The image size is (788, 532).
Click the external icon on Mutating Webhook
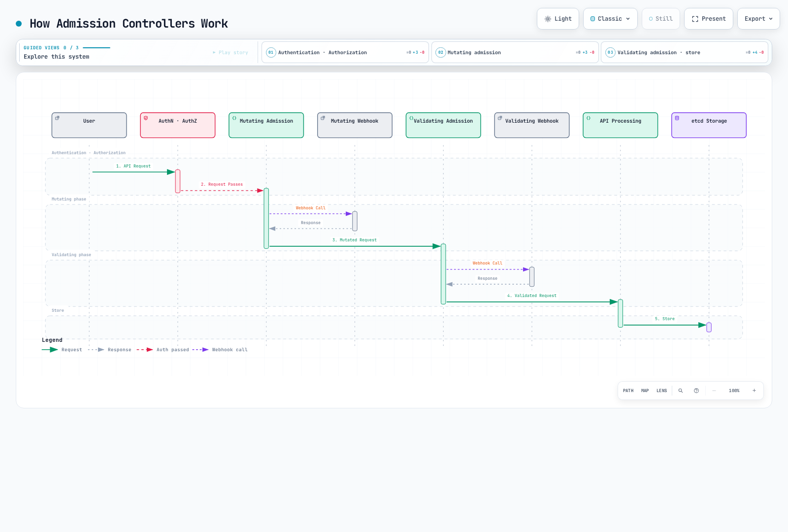point(323,118)
